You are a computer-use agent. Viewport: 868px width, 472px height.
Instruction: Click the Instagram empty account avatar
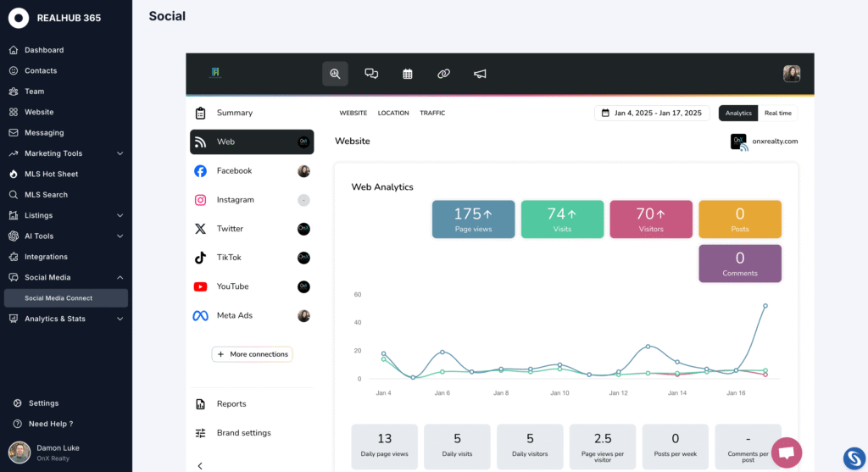[x=303, y=200]
